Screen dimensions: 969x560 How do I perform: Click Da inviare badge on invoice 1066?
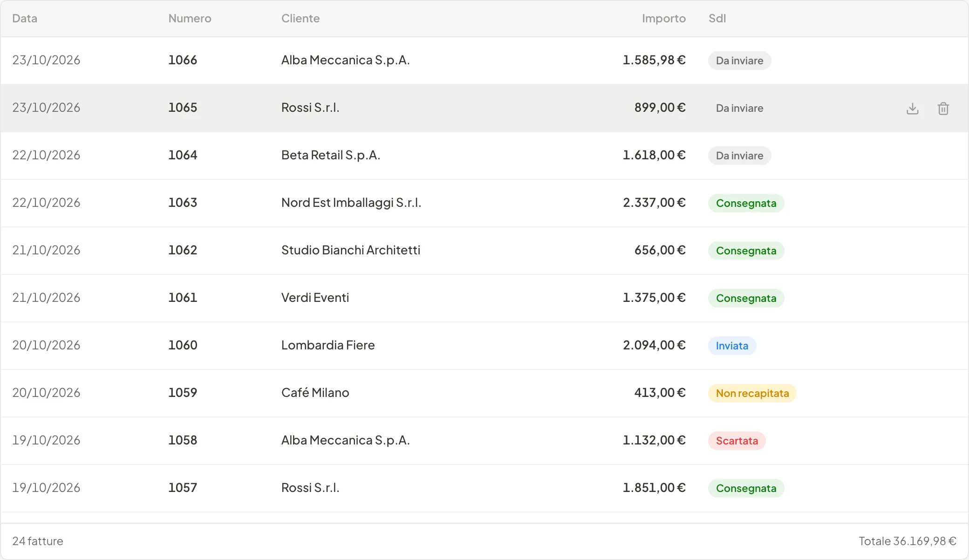click(740, 61)
